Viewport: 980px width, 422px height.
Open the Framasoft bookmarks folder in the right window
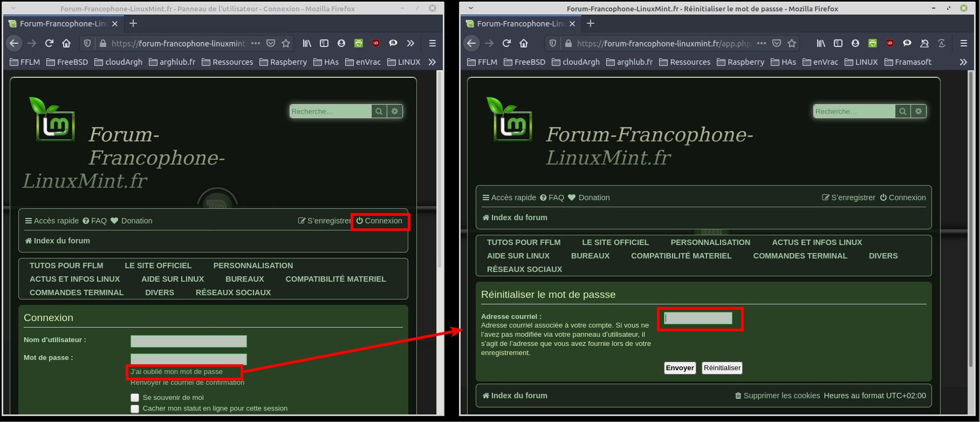(x=908, y=62)
